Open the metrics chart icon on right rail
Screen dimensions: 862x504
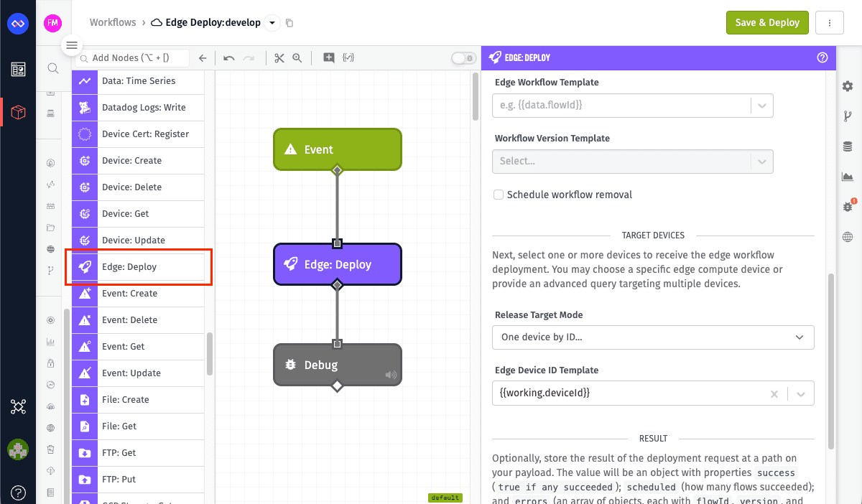[848, 177]
